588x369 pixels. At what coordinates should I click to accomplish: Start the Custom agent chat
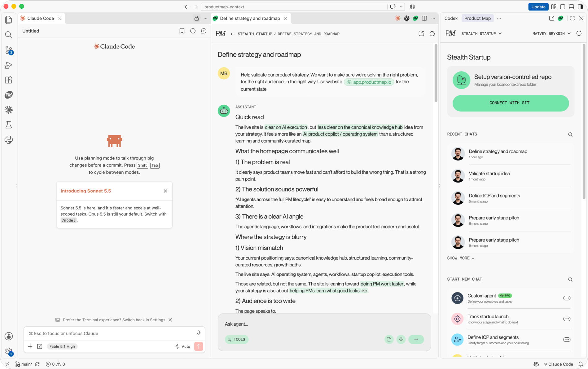(x=511, y=298)
